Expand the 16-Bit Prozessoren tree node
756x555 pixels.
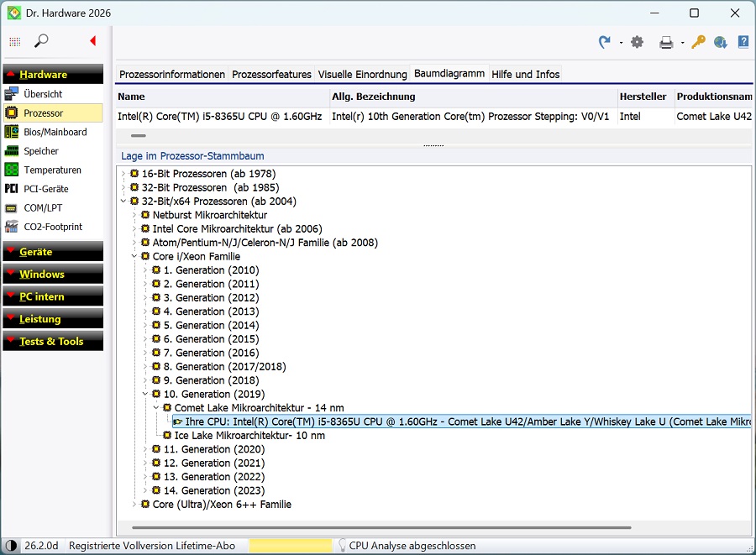[123, 174]
